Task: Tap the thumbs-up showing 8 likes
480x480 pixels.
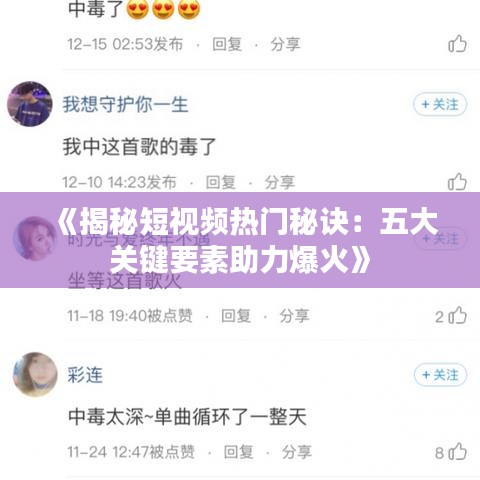Action: (x=457, y=452)
